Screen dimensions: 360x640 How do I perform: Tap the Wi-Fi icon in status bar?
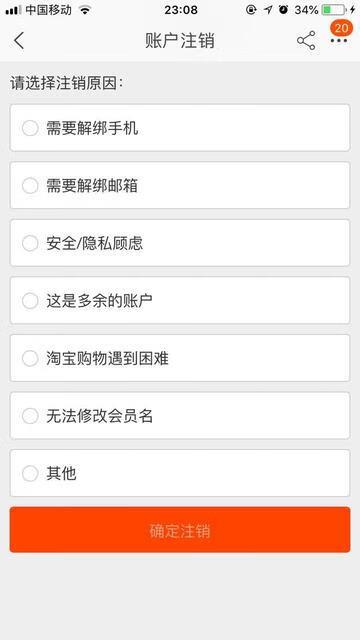tap(85, 10)
